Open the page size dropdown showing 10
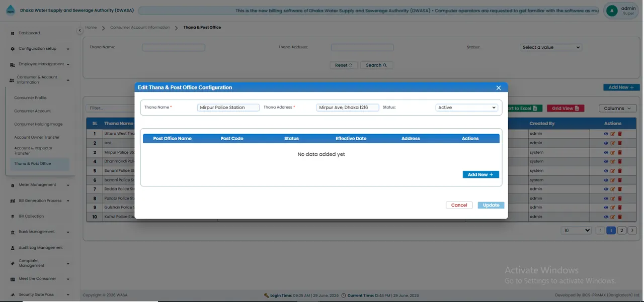This screenshot has height=302, width=644. pos(577,230)
